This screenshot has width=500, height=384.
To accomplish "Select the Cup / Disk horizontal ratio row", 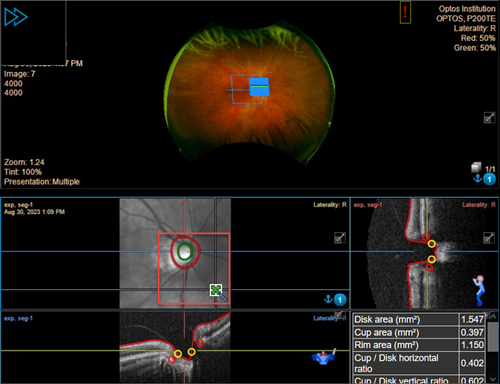I will click(419, 363).
